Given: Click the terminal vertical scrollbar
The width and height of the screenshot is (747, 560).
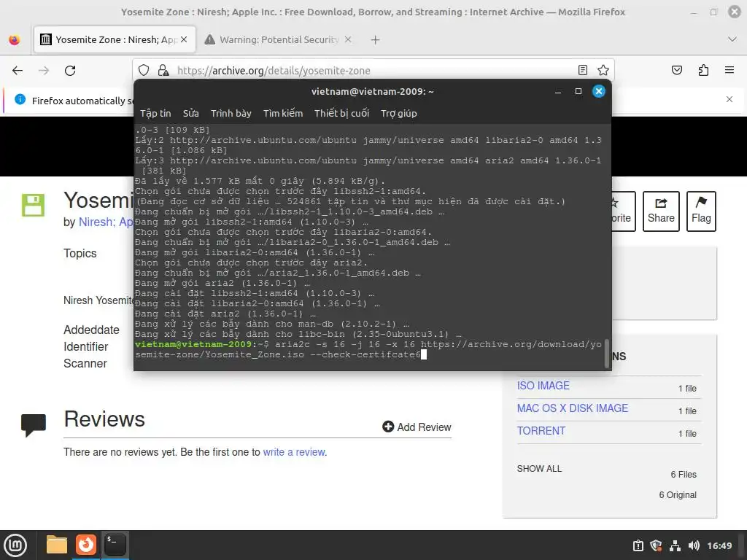Looking at the screenshot, I should 607,353.
